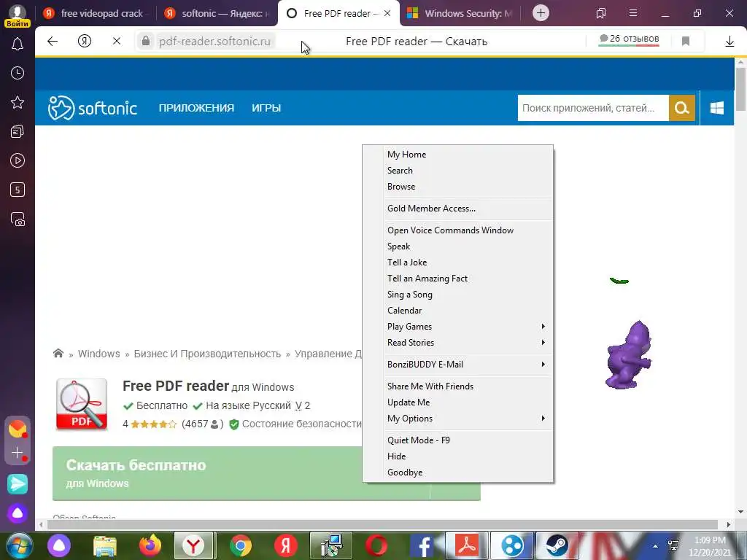Choose Tell a Joke menu item
Viewport: 747px width, 560px height.
pyautogui.click(x=468, y=262)
